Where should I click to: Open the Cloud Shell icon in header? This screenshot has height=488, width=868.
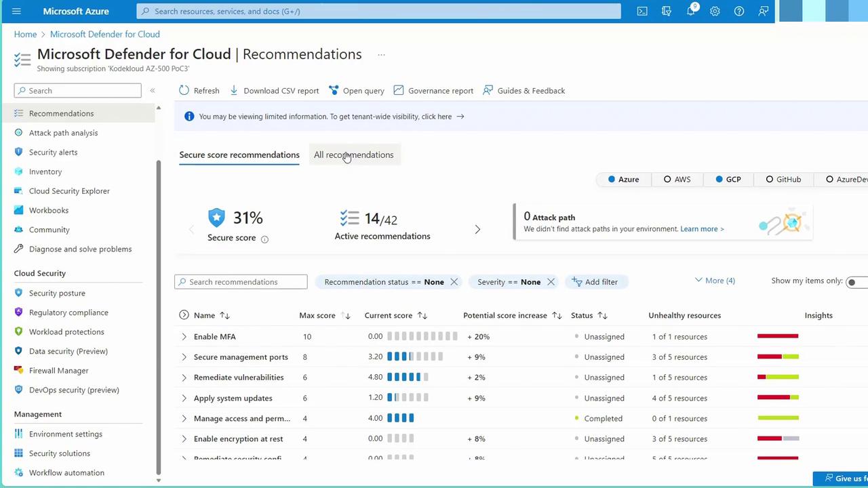point(642,12)
